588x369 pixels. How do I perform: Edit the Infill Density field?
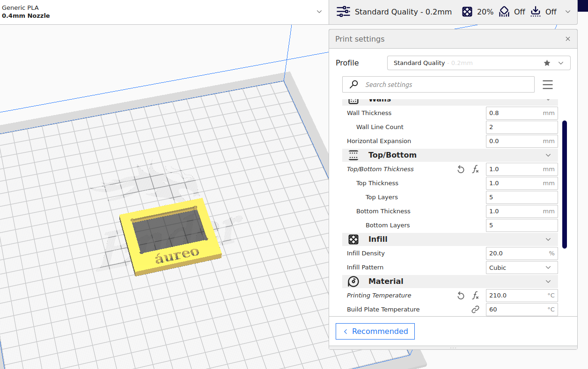522,253
